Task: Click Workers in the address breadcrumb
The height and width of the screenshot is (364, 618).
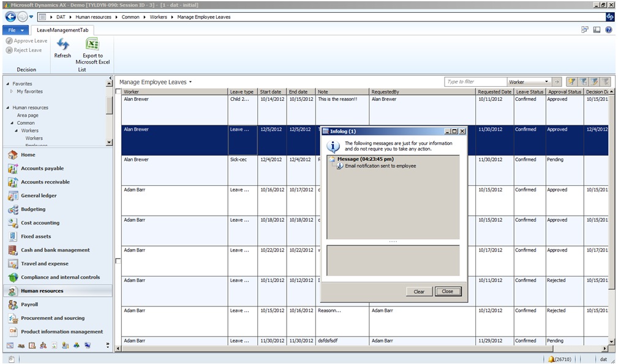Action: click(158, 17)
